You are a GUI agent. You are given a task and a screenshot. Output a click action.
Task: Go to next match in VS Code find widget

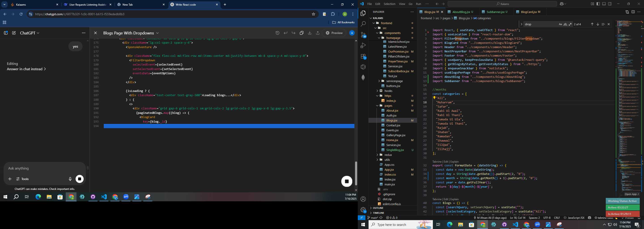(598, 24)
